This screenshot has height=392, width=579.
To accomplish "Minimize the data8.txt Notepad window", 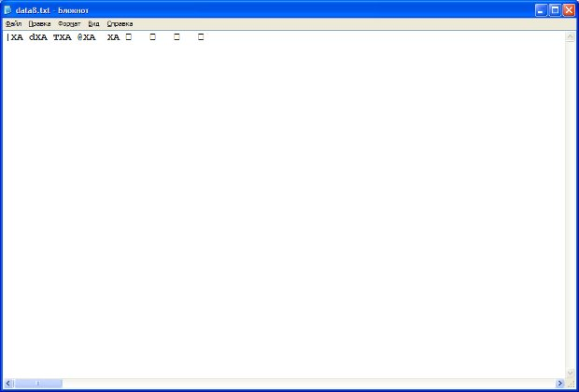I will click(x=541, y=10).
